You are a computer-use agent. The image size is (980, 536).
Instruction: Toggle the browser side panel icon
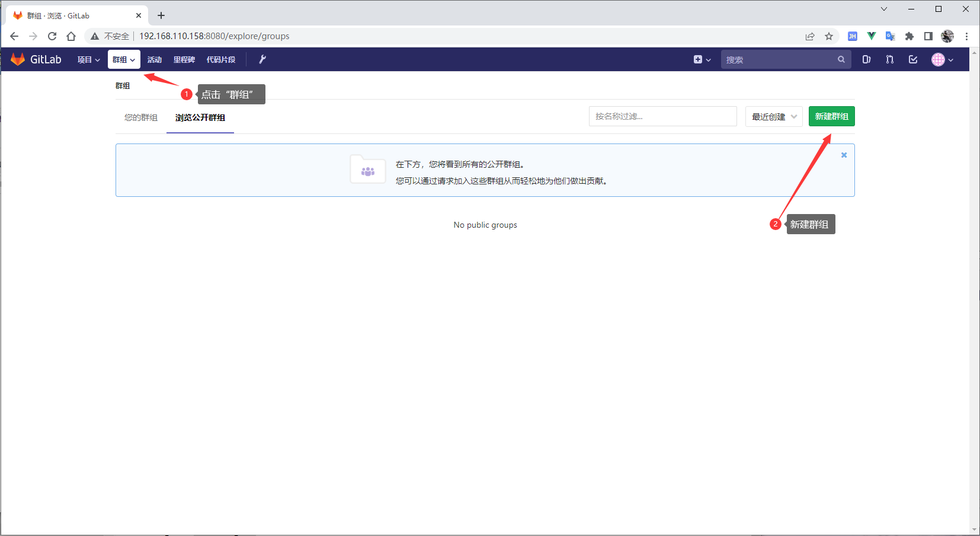(x=928, y=36)
